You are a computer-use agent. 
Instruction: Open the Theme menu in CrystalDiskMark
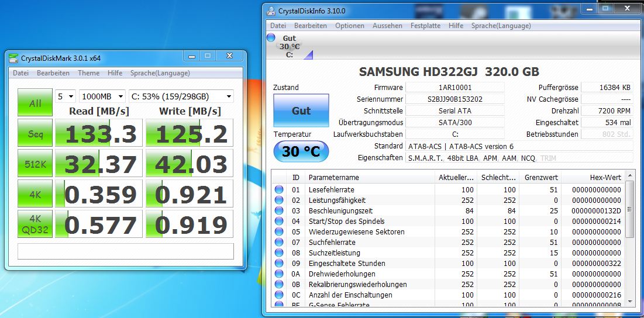click(x=89, y=73)
